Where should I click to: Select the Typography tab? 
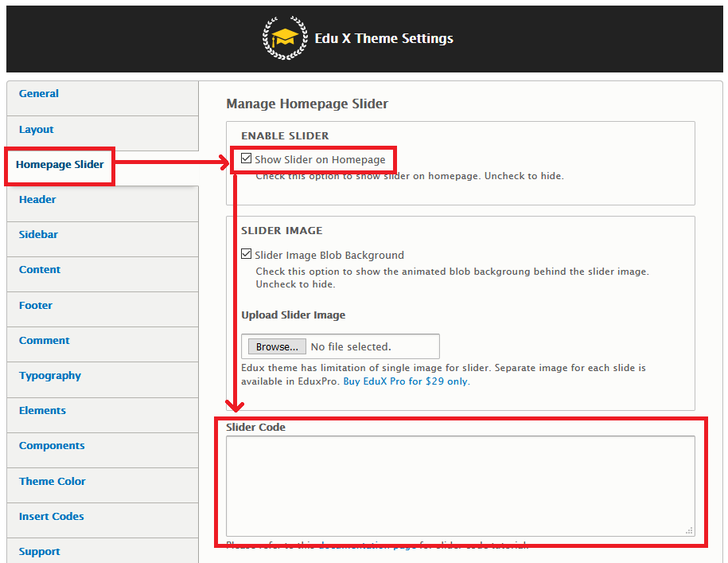50,376
